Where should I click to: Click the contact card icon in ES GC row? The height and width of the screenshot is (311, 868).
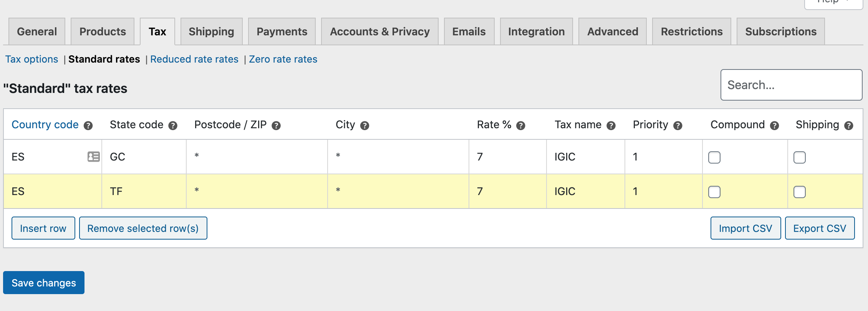click(x=93, y=157)
